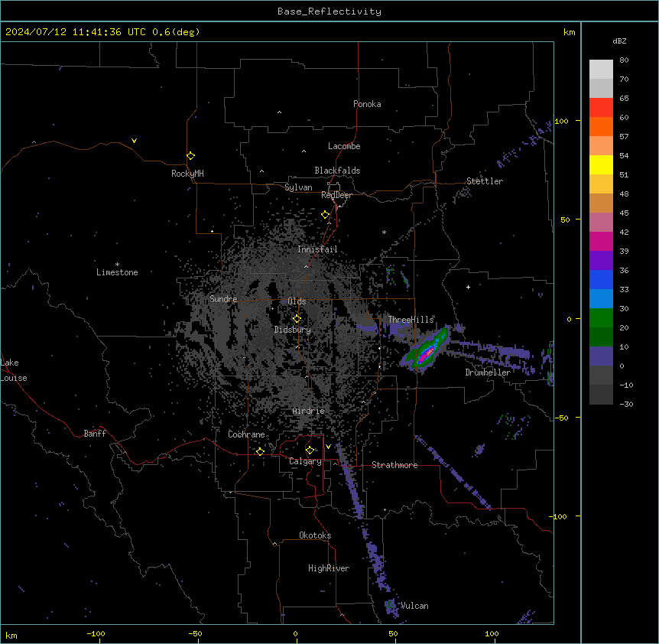Screen dimensions: 659x644
Task: Select the magenta band in dBZ legend
Action: [x=601, y=242]
